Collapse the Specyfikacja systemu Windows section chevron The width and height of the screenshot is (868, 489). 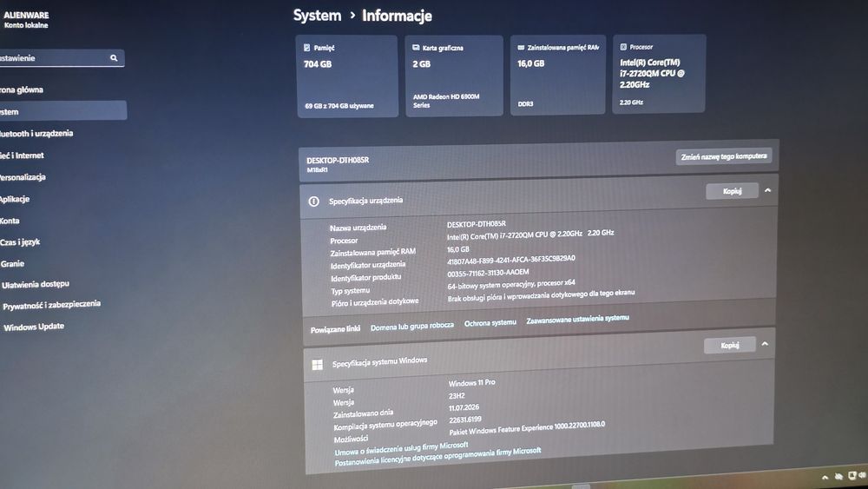tap(765, 343)
